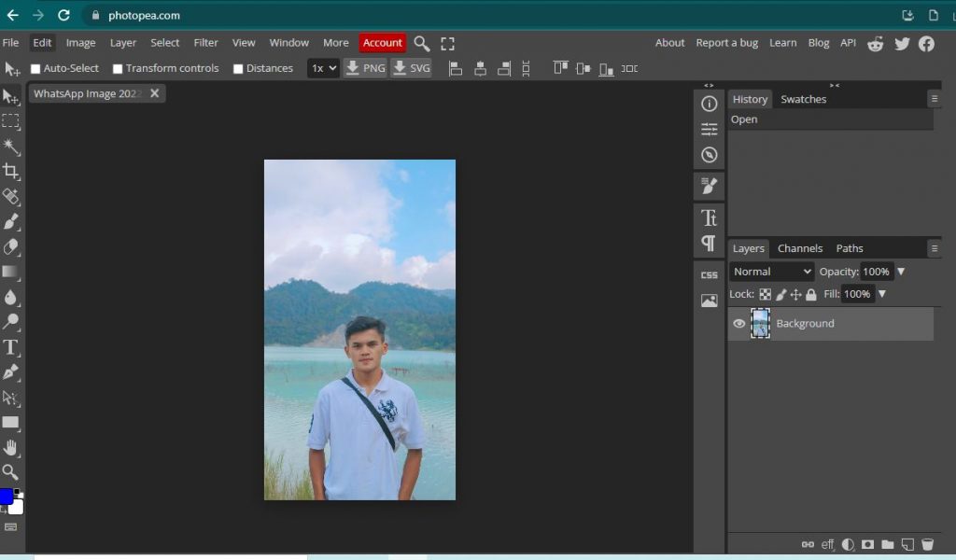Toggle lock transparent pixels

(x=766, y=294)
